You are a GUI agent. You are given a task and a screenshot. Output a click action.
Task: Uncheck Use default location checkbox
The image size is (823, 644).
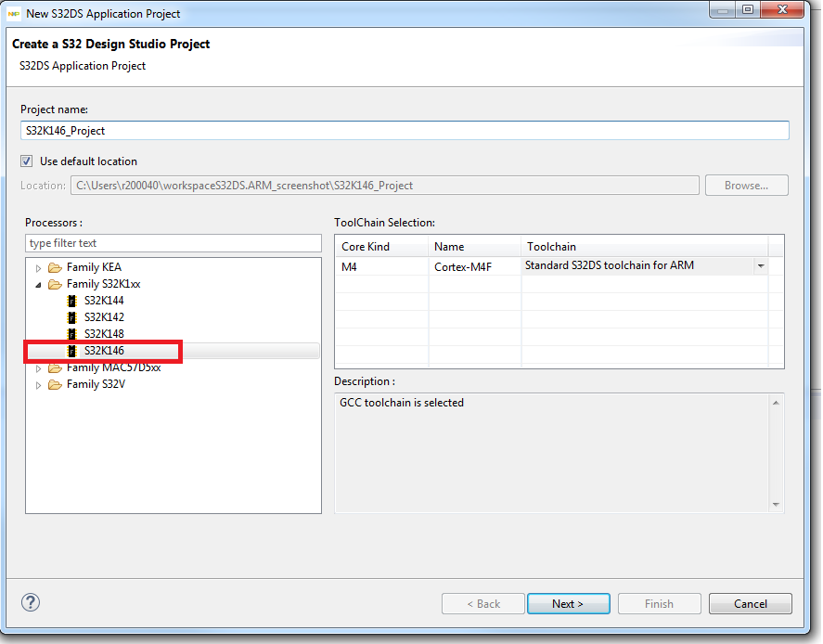coord(26,161)
